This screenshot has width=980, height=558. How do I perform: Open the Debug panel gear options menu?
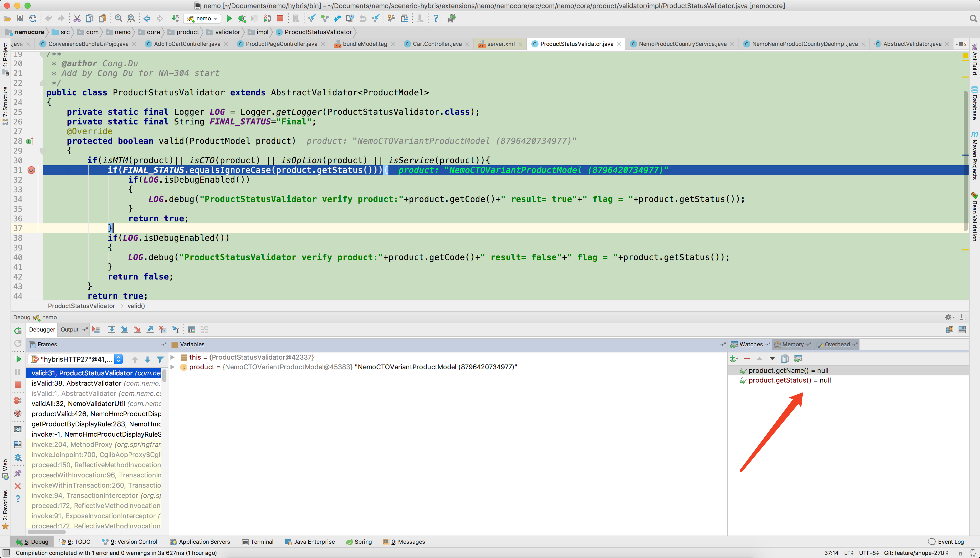tap(949, 317)
